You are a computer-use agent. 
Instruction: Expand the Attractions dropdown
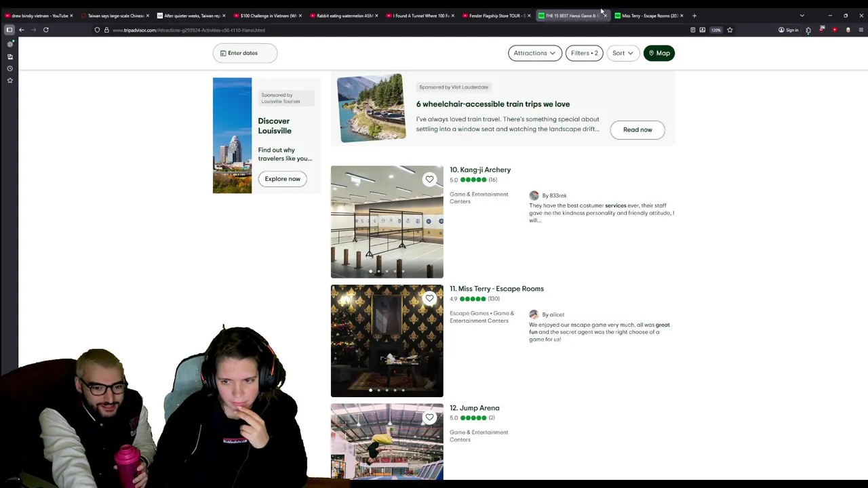[x=535, y=53]
